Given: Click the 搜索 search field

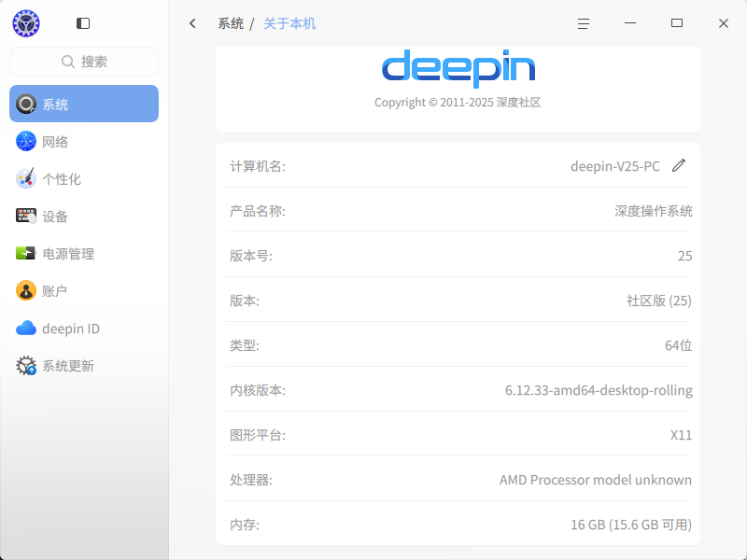Looking at the screenshot, I should tap(84, 62).
